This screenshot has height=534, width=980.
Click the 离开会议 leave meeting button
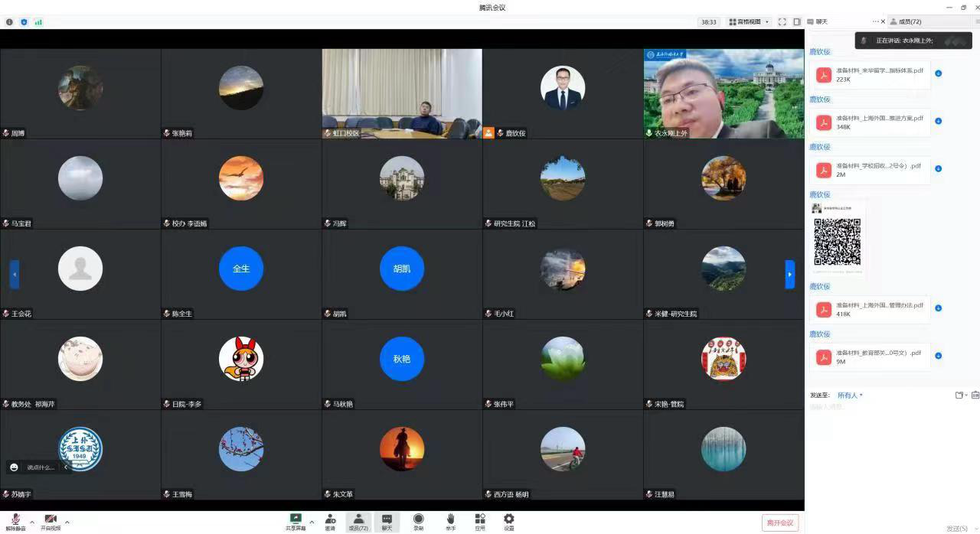(780, 523)
